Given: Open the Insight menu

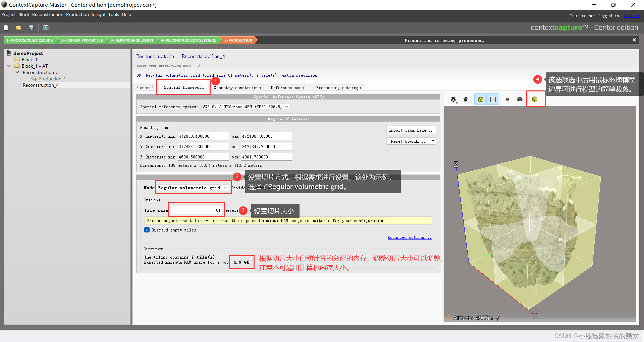Looking at the screenshot, I should click(99, 14).
